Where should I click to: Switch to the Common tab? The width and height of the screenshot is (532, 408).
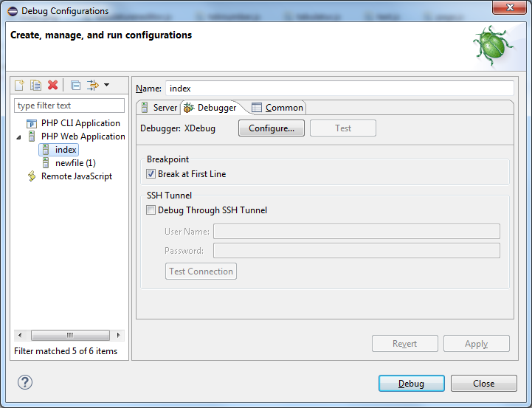[277, 108]
